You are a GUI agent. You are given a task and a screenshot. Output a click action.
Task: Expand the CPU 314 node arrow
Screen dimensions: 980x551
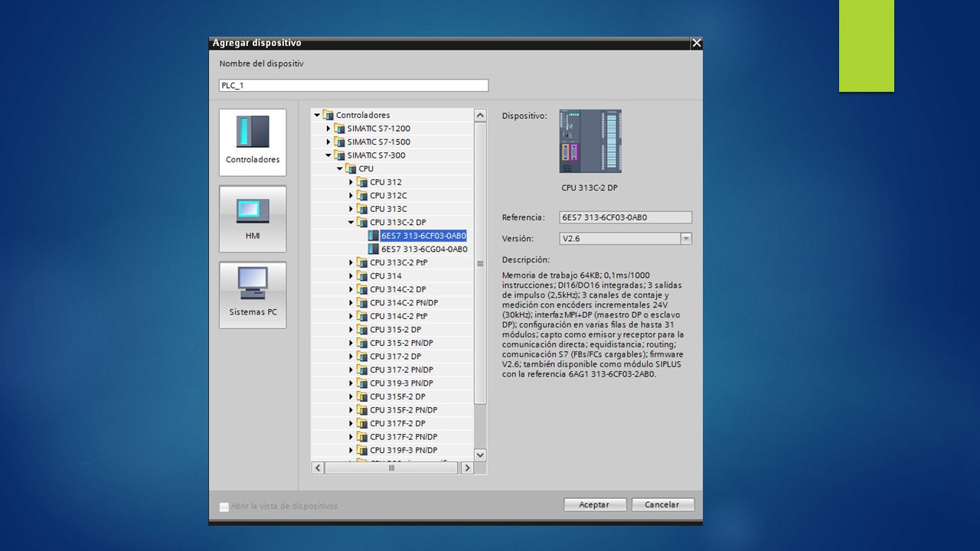[351, 275]
